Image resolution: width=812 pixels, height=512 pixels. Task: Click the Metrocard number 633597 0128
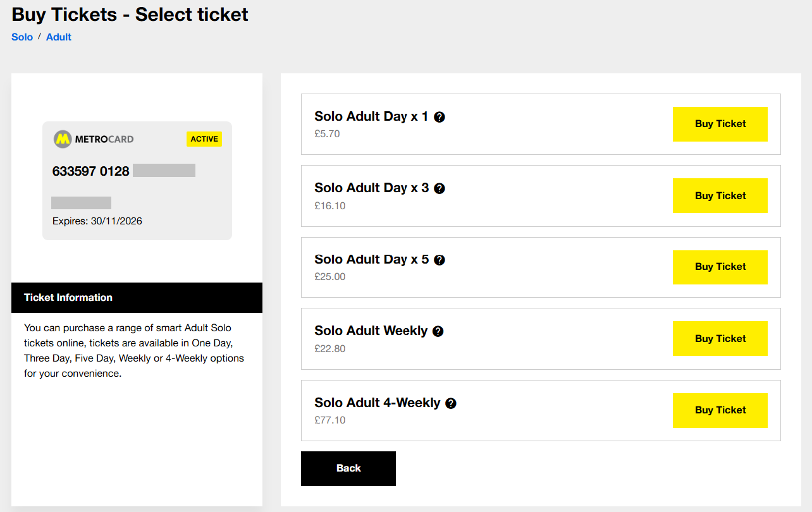click(91, 171)
